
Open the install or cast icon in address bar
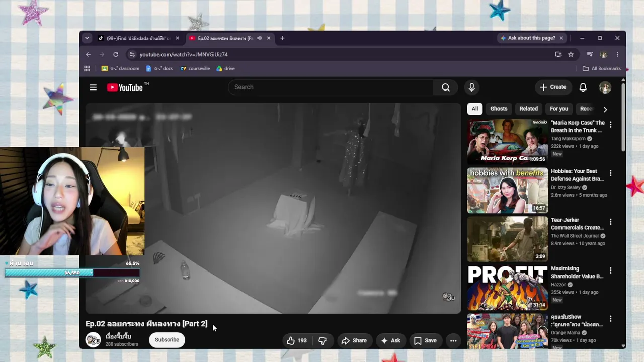pos(558,54)
